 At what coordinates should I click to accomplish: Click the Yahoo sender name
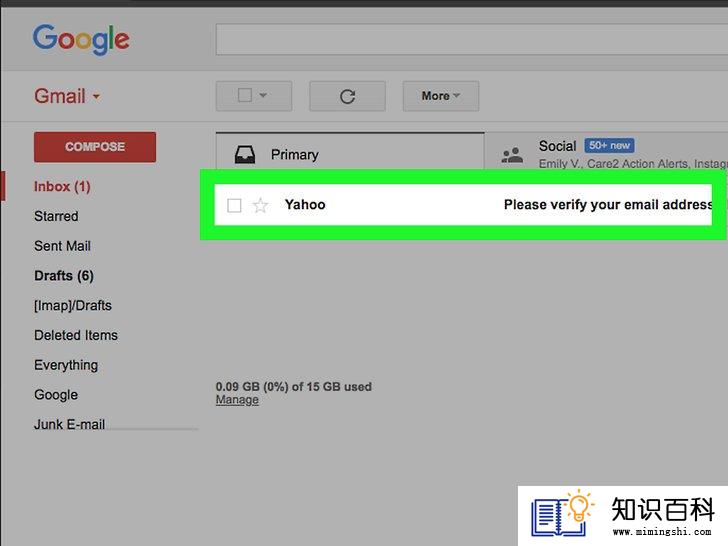pos(305,205)
